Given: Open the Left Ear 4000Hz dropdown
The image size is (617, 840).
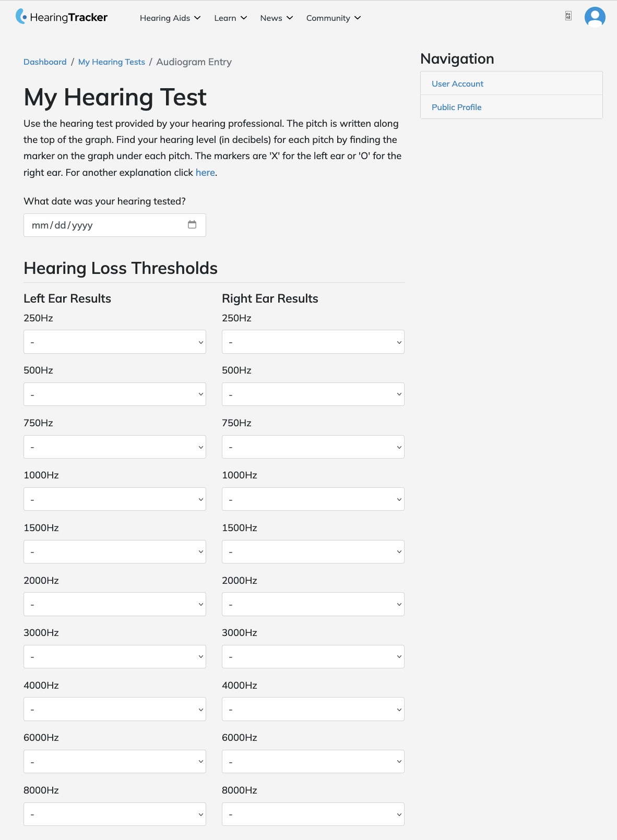Looking at the screenshot, I should tap(115, 709).
